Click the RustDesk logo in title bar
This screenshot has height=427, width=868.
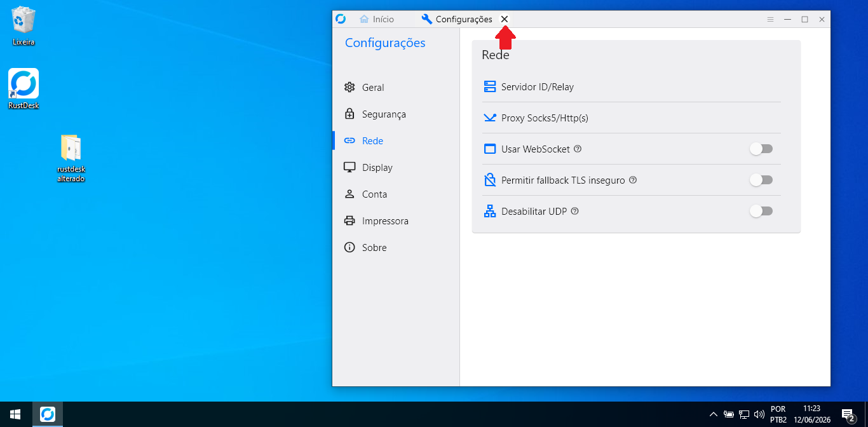pos(341,19)
